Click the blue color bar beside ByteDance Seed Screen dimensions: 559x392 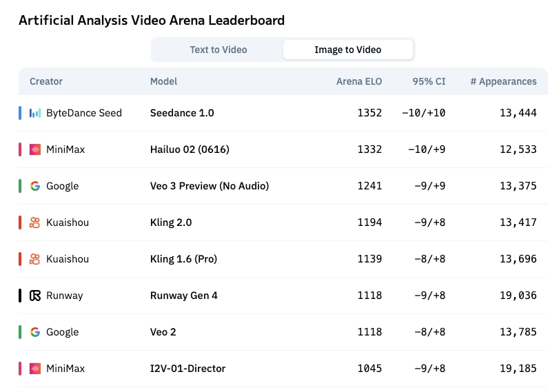20,113
